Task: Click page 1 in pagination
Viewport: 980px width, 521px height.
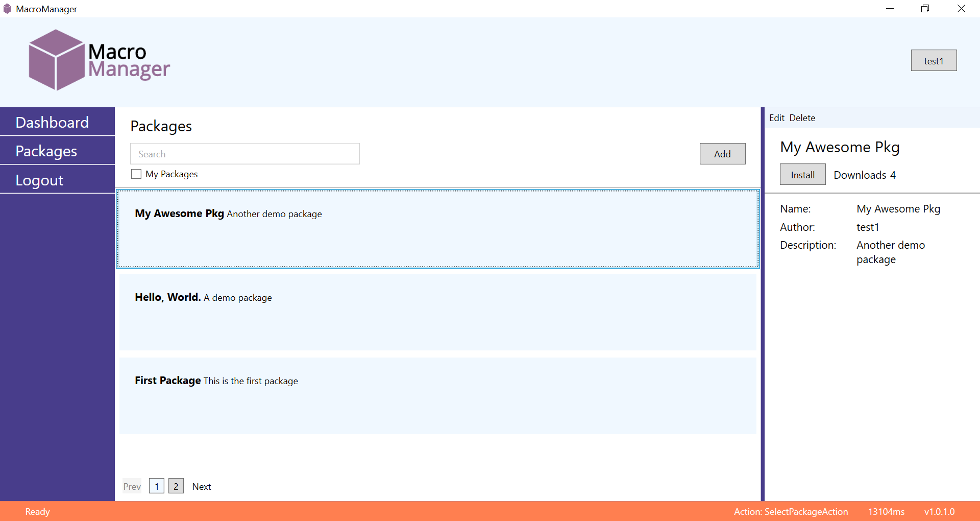Action: 156,486
